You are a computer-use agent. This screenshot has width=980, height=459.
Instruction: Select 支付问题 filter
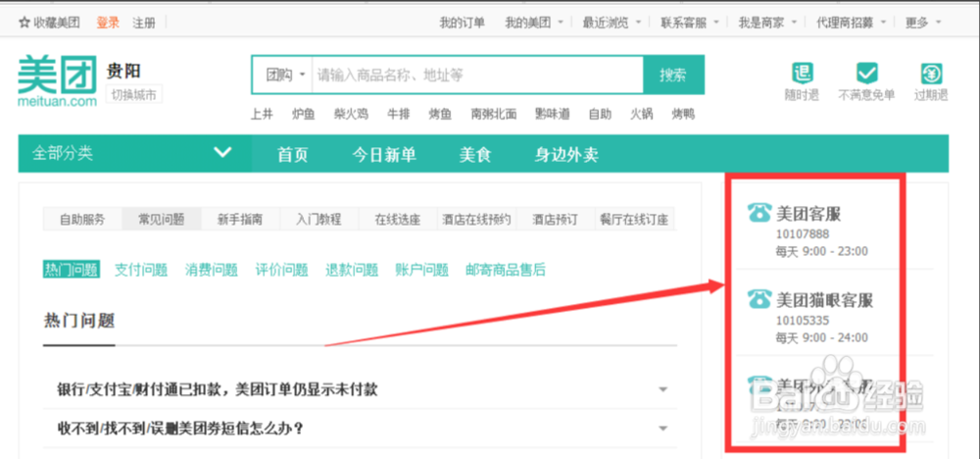(x=141, y=270)
